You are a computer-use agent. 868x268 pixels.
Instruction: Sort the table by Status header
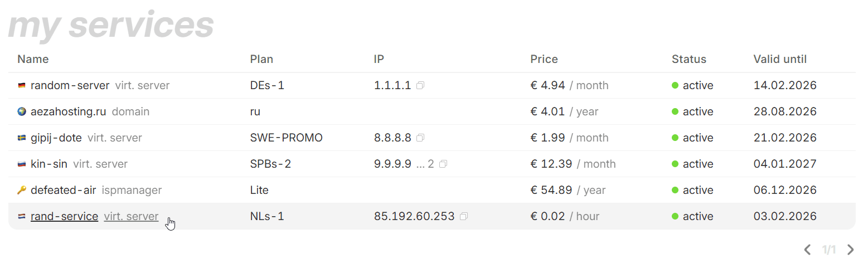click(688, 59)
